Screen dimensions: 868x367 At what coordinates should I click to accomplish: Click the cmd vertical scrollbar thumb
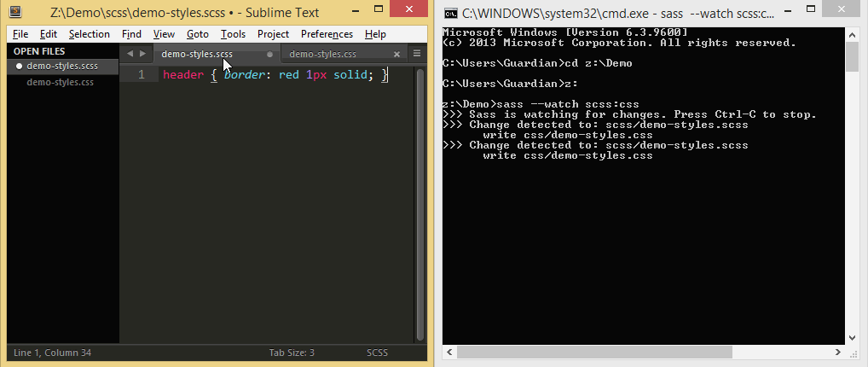click(x=853, y=55)
